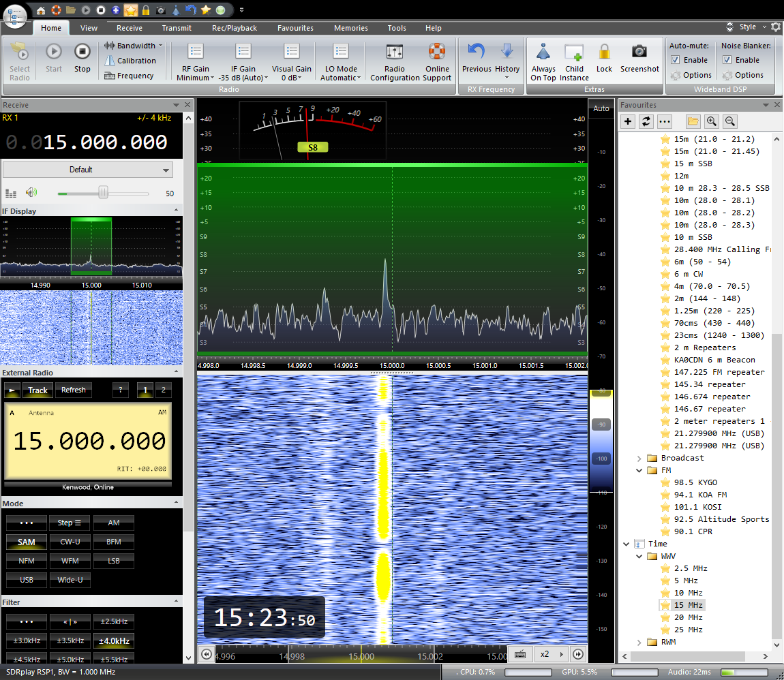The height and width of the screenshot is (680, 784).
Task: Take a capture with the Screenshot camera icon
Action: (639, 52)
